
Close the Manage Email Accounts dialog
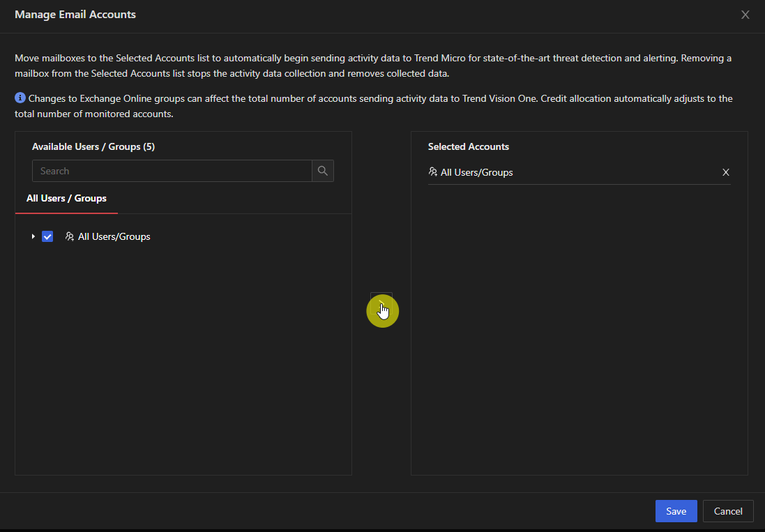coord(745,15)
